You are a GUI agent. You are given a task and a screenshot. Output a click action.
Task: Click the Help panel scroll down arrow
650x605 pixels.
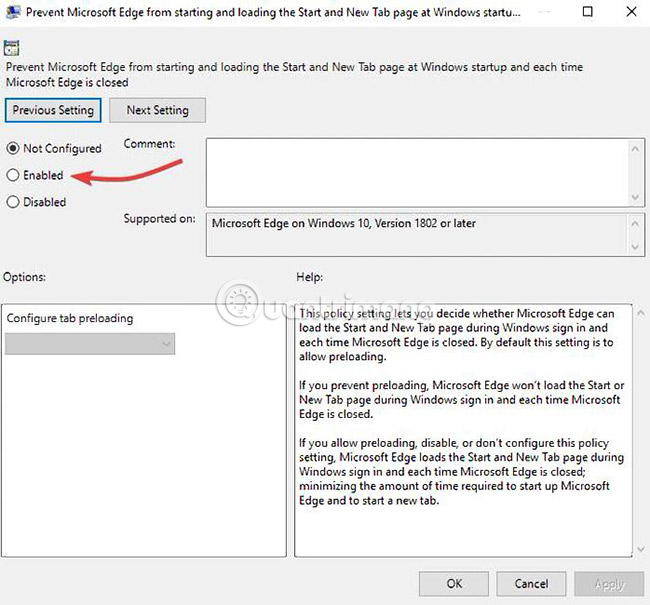click(641, 549)
